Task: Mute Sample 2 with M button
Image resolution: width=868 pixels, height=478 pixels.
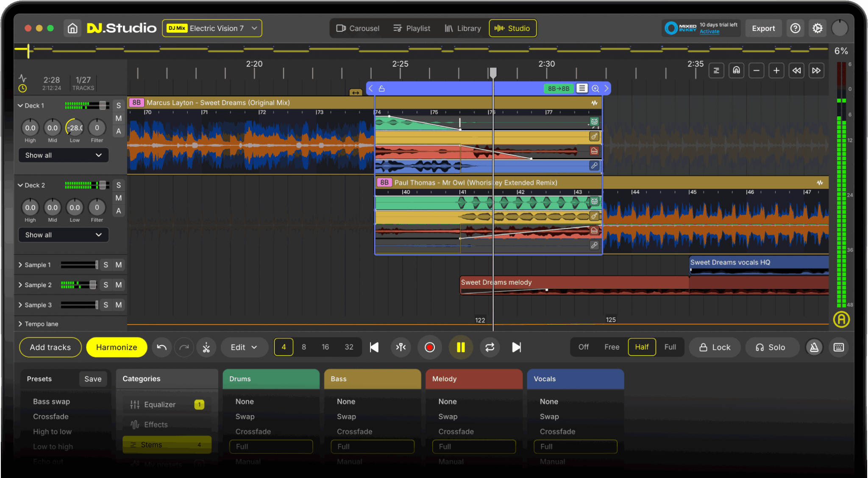Action: (119, 285)
